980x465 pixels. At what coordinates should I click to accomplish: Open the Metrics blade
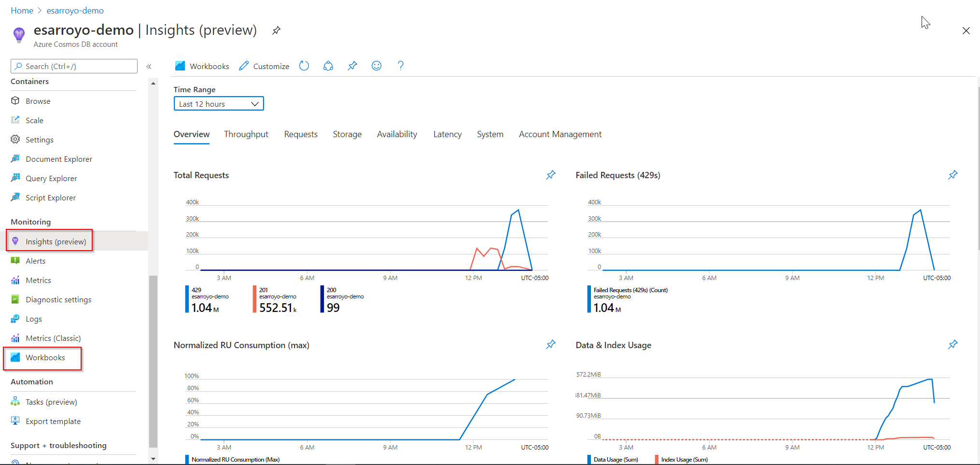tap(38, 280)
